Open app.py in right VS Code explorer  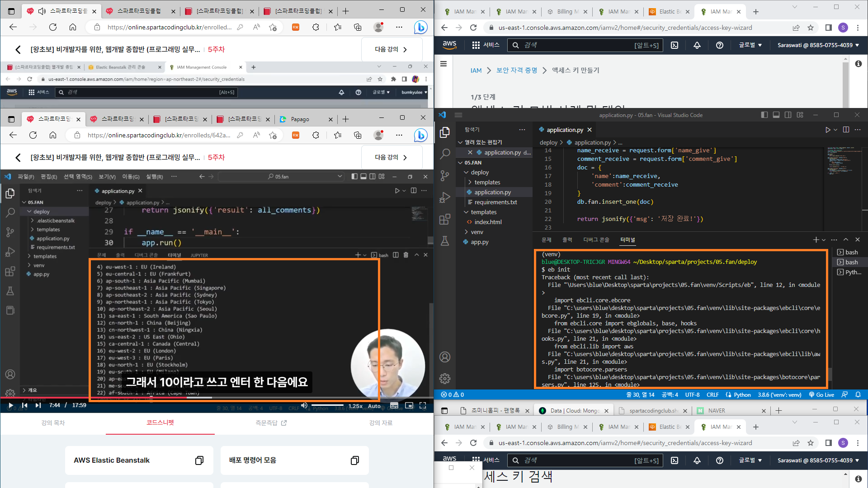coord(480,242)
